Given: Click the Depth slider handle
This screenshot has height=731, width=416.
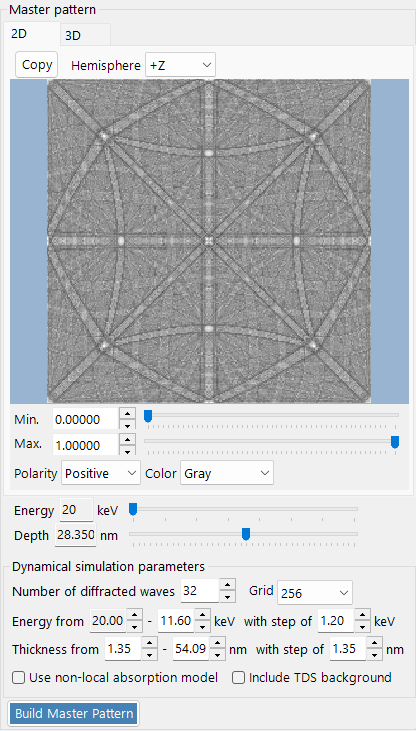Looking at the screenshot, I should click(x=246, y=534).
